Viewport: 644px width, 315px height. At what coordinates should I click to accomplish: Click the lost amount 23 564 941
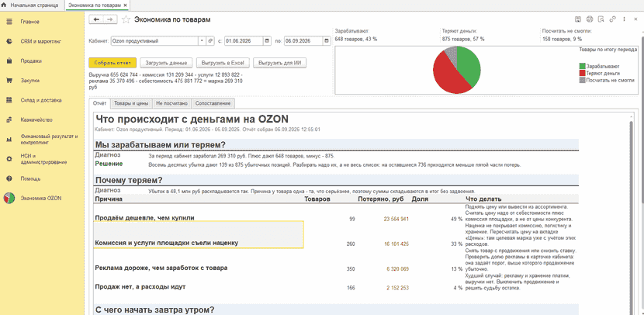click(396, 219)
